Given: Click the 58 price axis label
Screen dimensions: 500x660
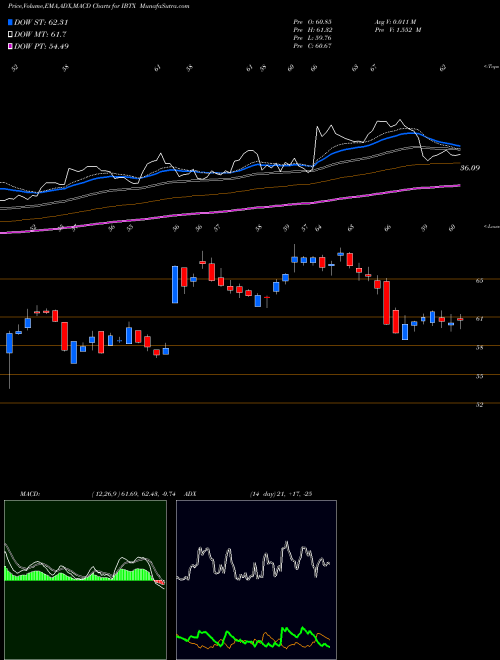Looking at the screenshot, I should pyautogui.click(x=479, y=347).
